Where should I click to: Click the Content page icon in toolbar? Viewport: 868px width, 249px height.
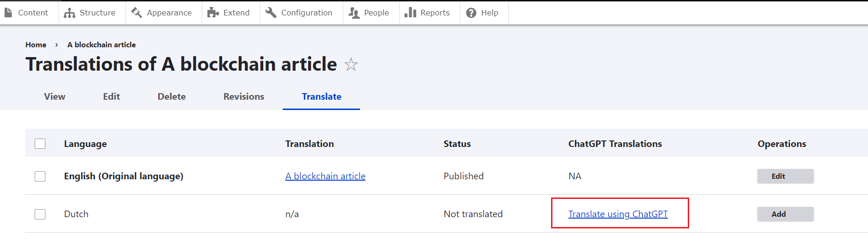coord(8,13)
